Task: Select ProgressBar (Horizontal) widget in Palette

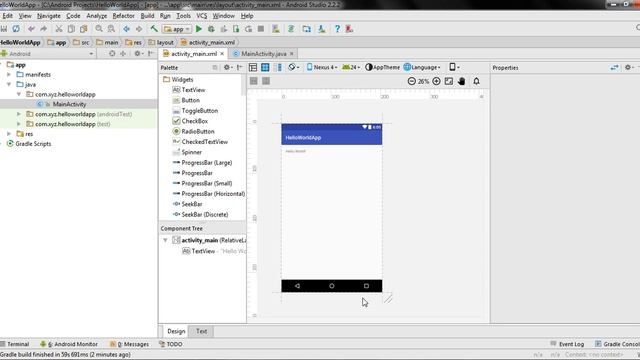Action: (x=209, y=194)
